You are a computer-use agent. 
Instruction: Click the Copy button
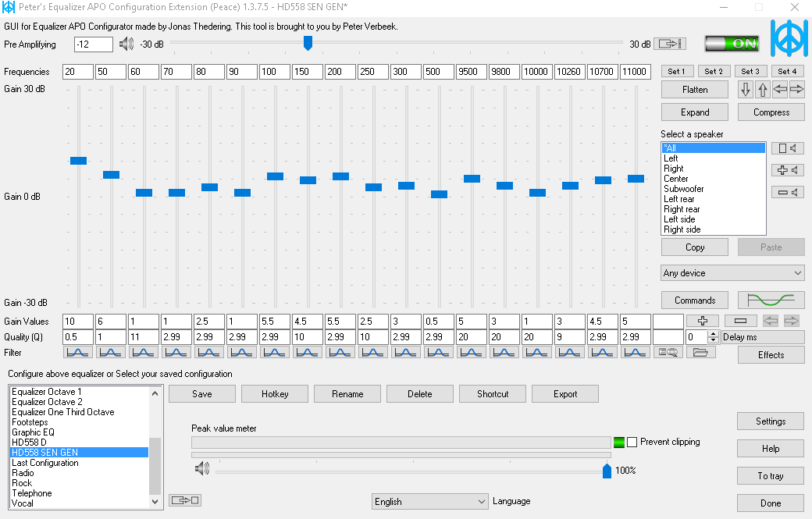click(694, 247)
